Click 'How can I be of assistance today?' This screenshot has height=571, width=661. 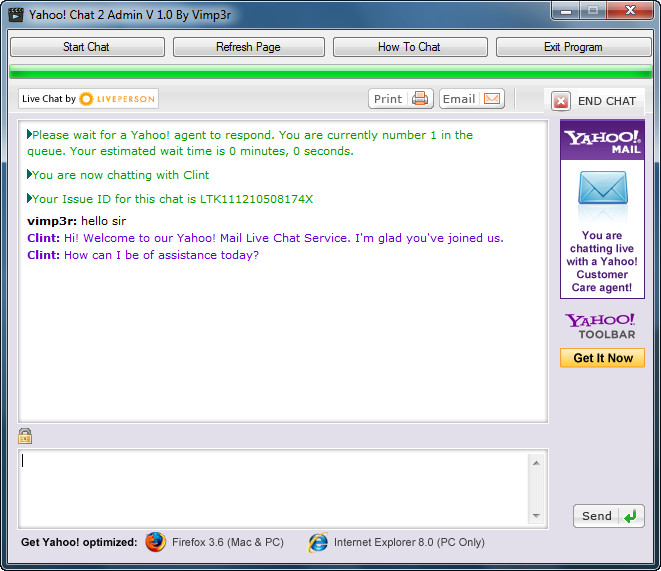pyautogui.click(x=161, y=255)
